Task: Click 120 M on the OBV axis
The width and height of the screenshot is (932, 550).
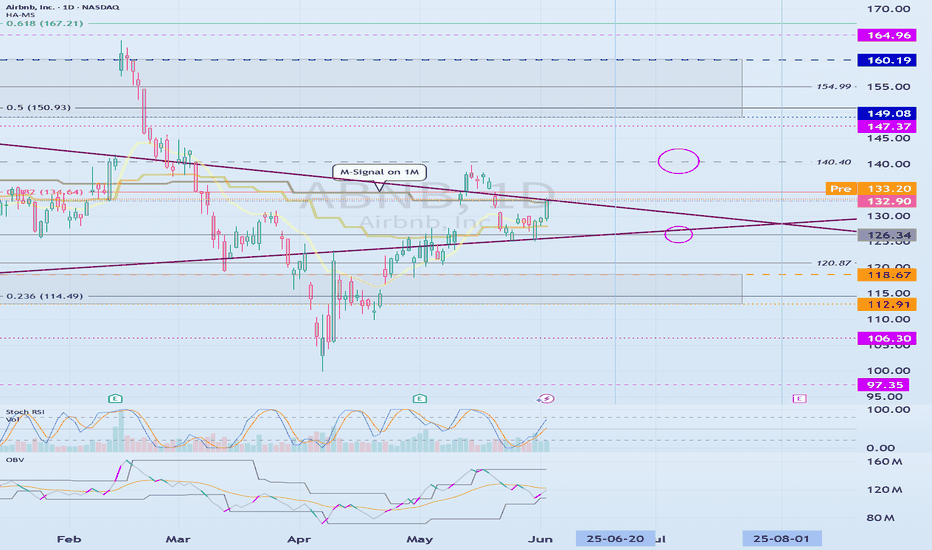Action: (x=884, y=490)
